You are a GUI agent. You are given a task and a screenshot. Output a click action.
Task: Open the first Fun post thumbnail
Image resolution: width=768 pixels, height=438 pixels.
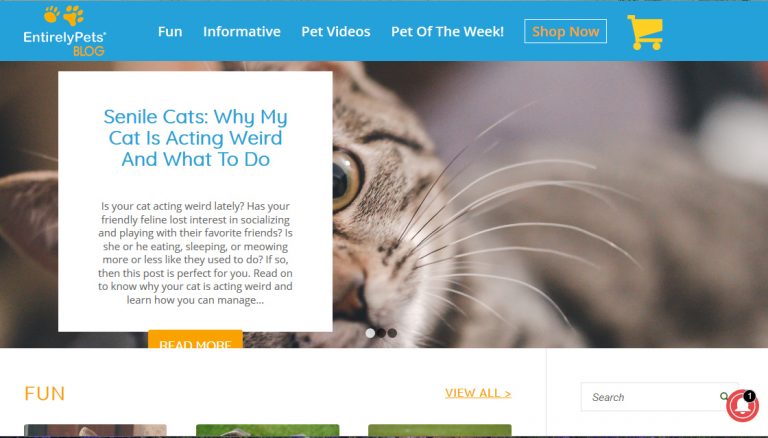pyautogui.click(x=96, y=430)
